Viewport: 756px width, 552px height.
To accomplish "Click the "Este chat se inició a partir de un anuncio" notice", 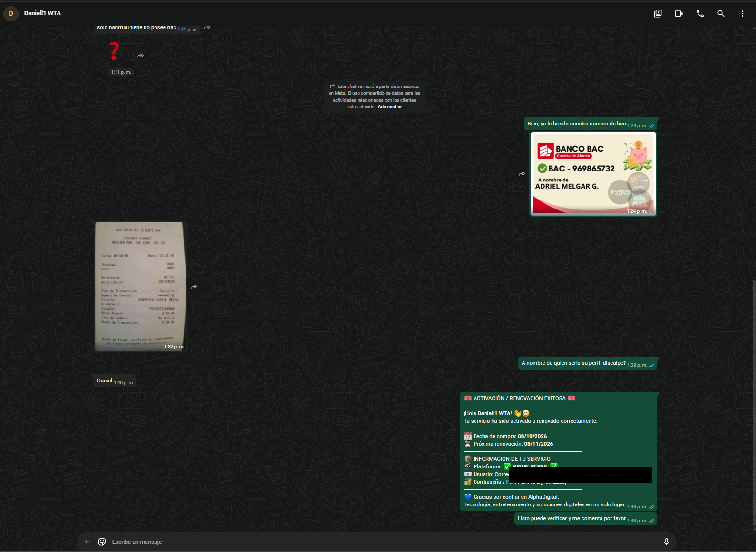I will pos(375,96).
